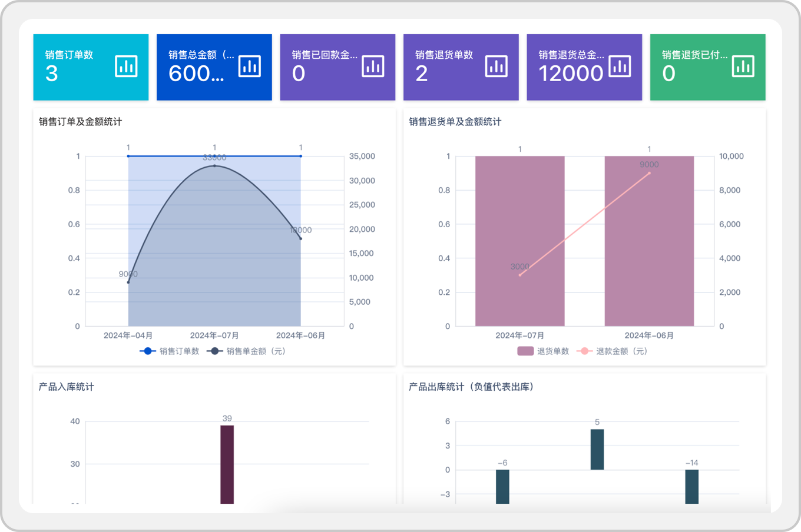Click the order-count point above 2024年-04月
801x532 pixels.
click(x=128, y=156)
